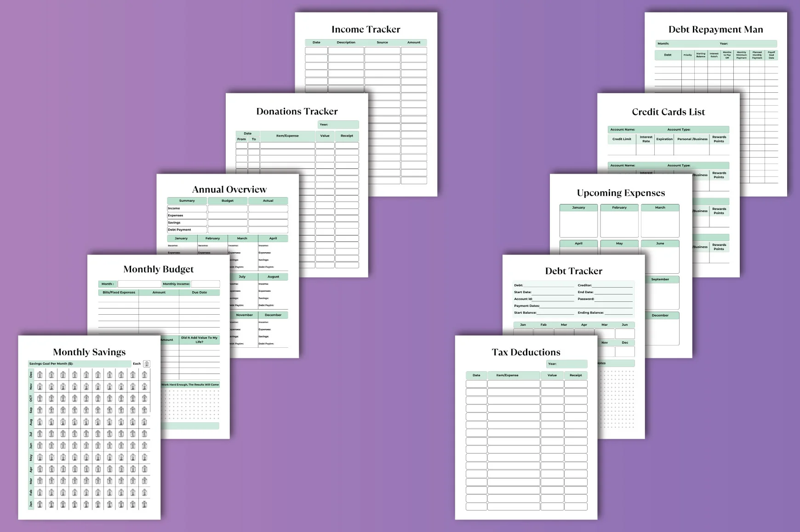Click the Monthly Income input field
This screenshot has height=532, width=800.
click(206, 284)
